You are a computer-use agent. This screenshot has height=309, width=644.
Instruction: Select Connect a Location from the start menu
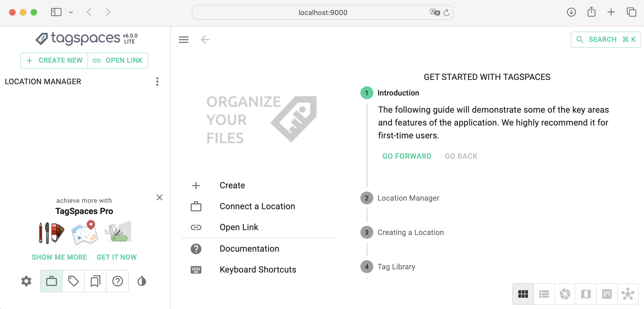click(x=257, y=206)
